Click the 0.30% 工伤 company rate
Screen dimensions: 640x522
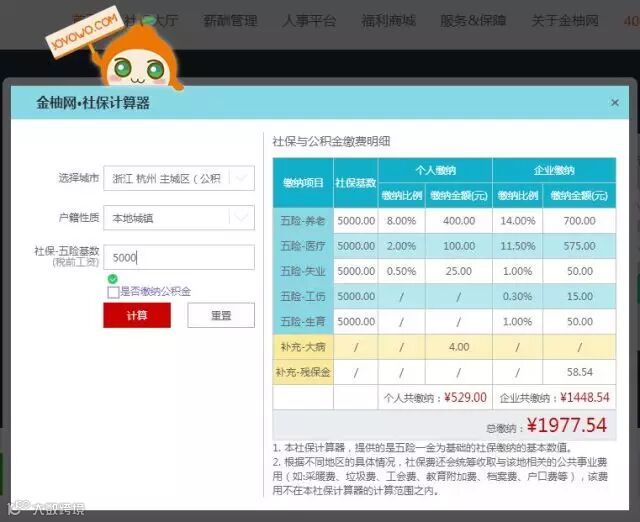click(518, 297)
